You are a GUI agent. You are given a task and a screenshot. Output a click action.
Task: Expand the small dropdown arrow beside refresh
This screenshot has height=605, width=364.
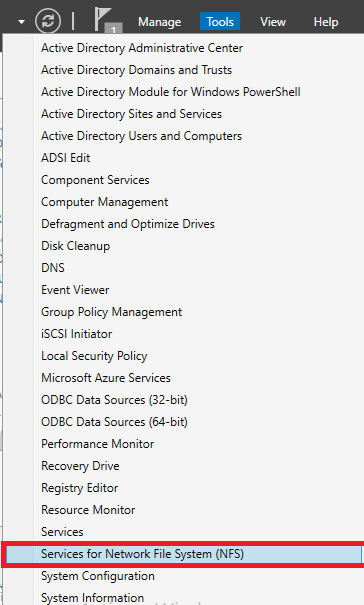(22, 22)
